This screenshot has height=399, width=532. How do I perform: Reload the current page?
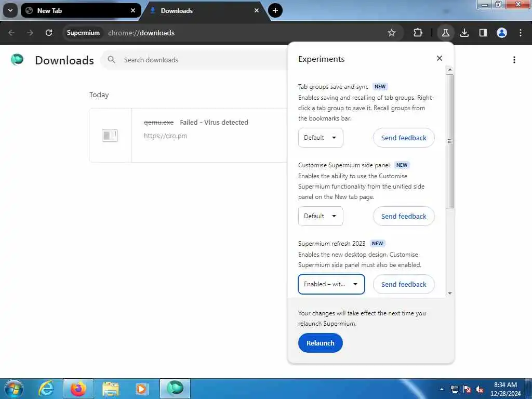pyautogui.click(x=49, y=33)
